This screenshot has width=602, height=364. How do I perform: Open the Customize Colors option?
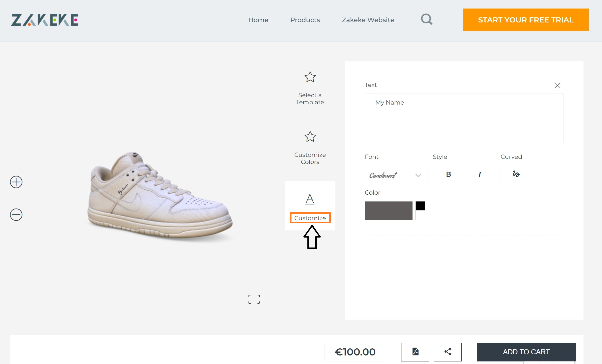(310, 148)
